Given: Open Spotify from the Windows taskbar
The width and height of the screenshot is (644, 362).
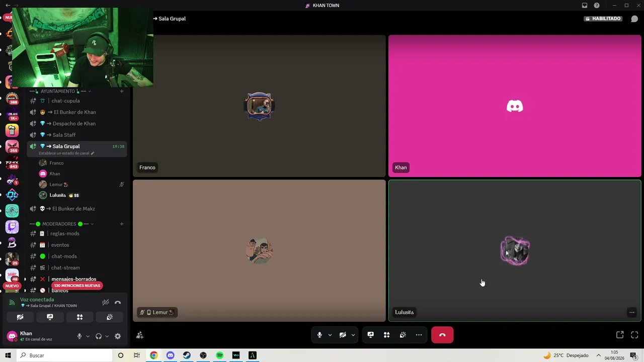Looking at the screenshot, I should tap(219, 355).
